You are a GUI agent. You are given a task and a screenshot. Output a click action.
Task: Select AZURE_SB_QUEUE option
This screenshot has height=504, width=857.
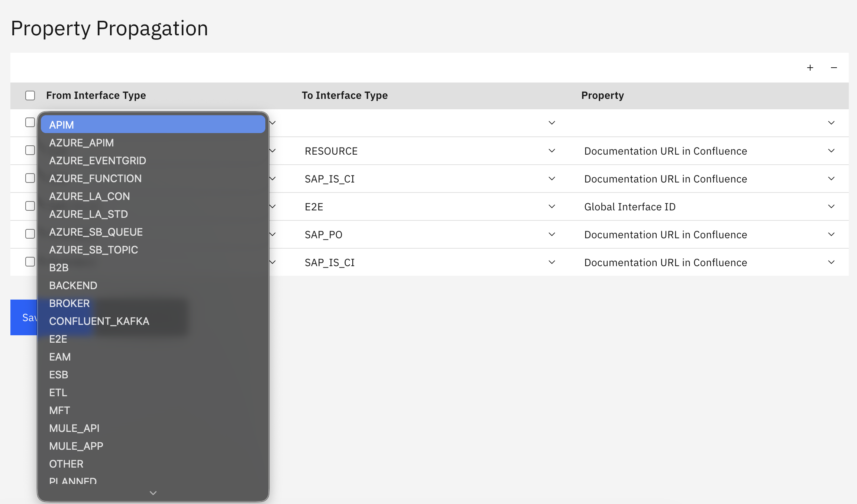click(x=153, y=232)
